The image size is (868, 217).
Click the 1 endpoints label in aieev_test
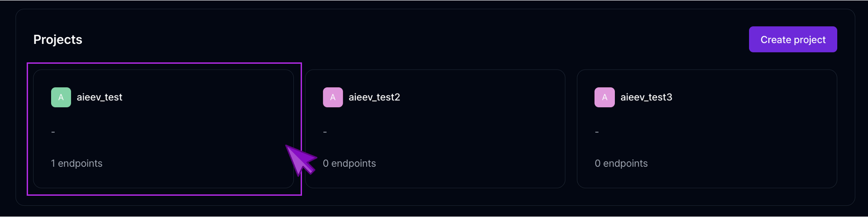coord(76,163)
